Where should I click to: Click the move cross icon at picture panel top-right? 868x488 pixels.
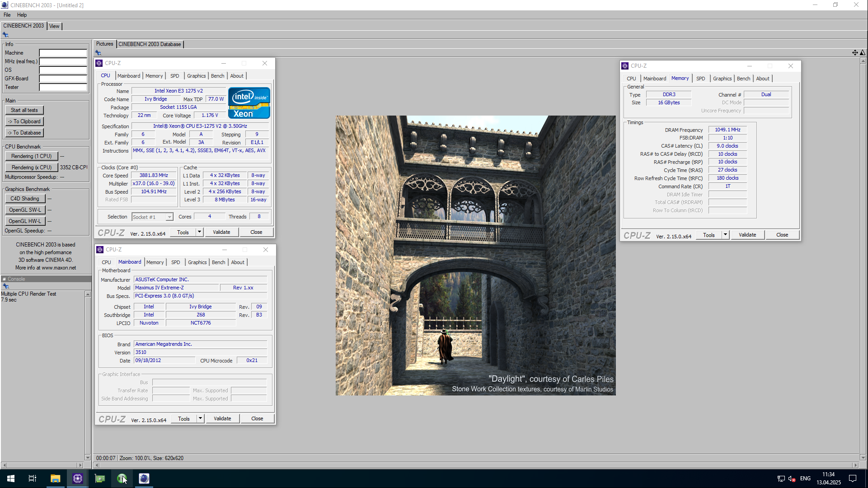tap(855, 53)
